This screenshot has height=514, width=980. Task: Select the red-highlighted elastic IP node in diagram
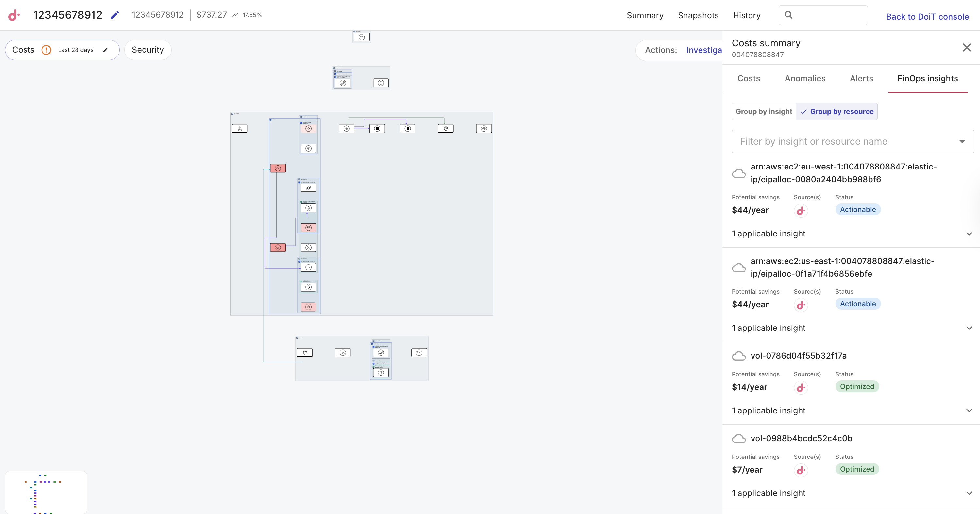(278, 168)
